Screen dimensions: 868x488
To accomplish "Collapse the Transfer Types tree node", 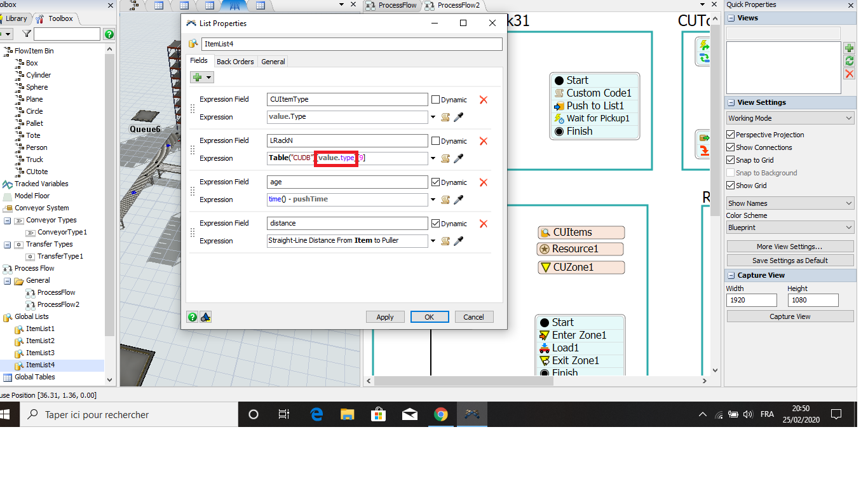I will (8, 245).
